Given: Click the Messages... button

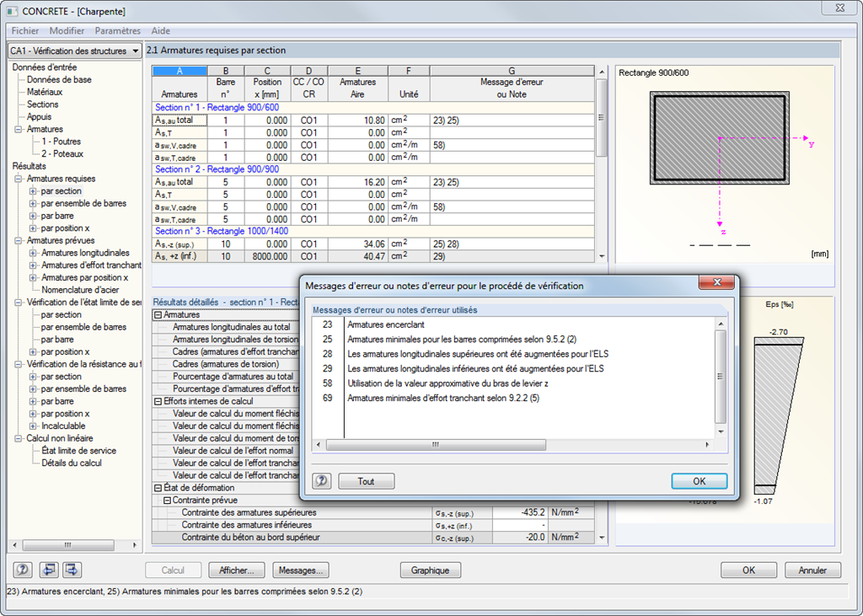Looking at the screenshot, I should pyautogui.click(x=301, y=570).
